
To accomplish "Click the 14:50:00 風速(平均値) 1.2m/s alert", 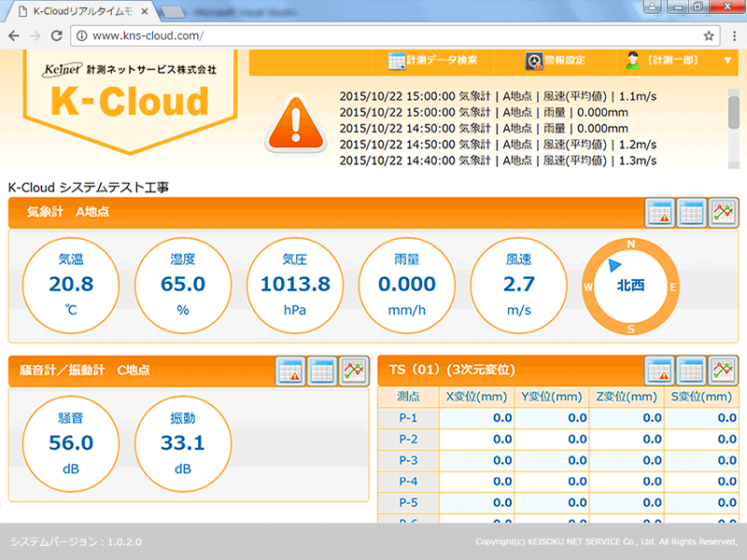I will (x=498, y=145).
